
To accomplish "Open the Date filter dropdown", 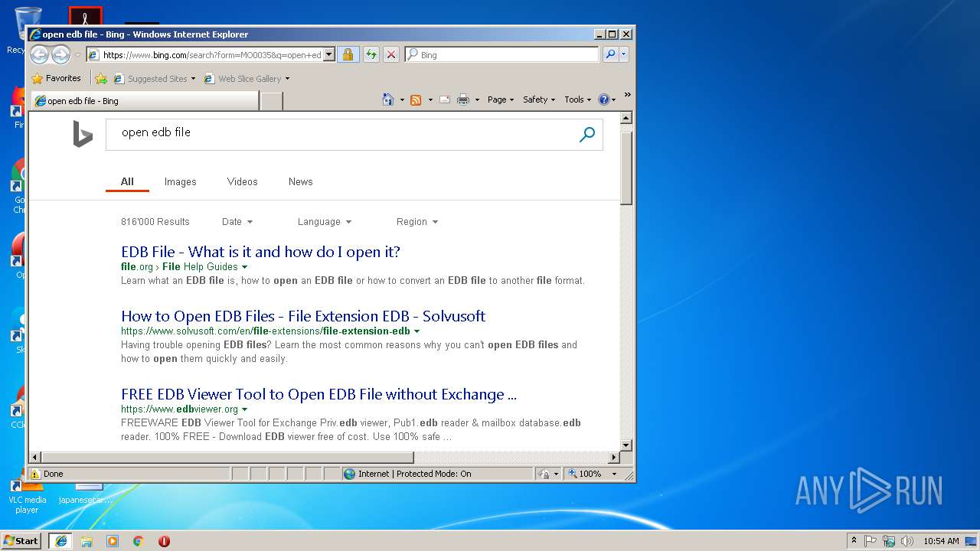I will (x=237, y=222).
